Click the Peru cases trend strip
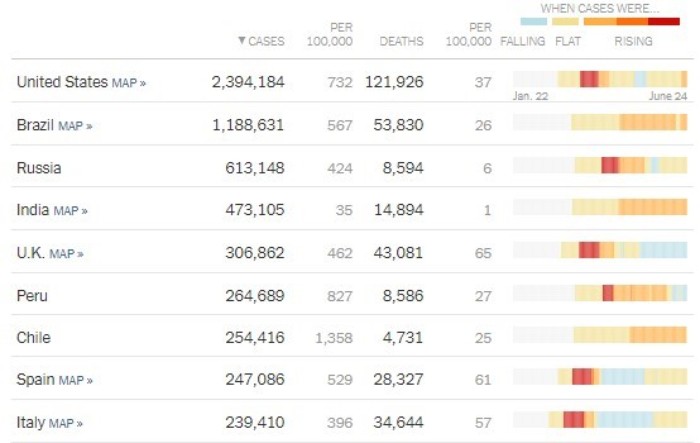Screen dimensions: 700x443 point(600,293)
